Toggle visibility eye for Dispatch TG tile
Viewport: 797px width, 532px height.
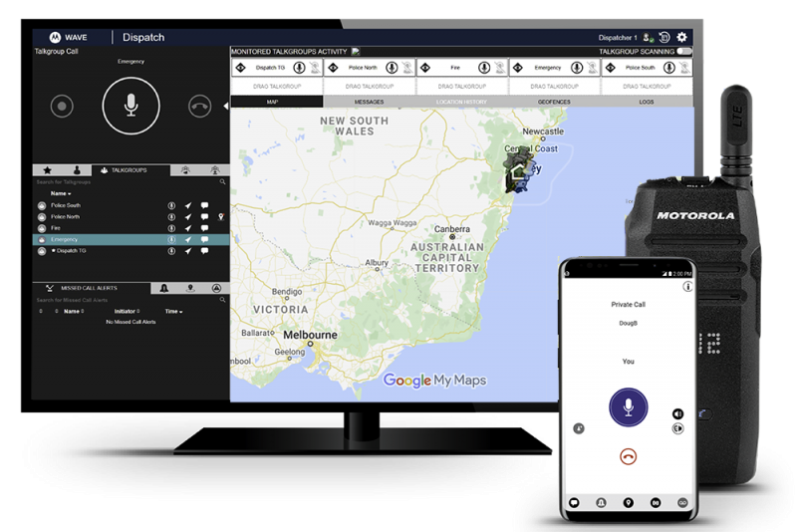(240, 68)
